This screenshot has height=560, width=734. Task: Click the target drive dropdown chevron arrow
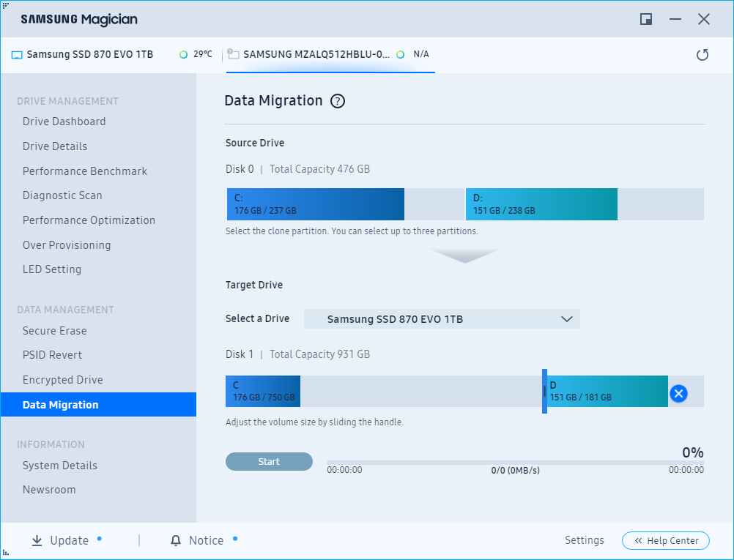566,319
